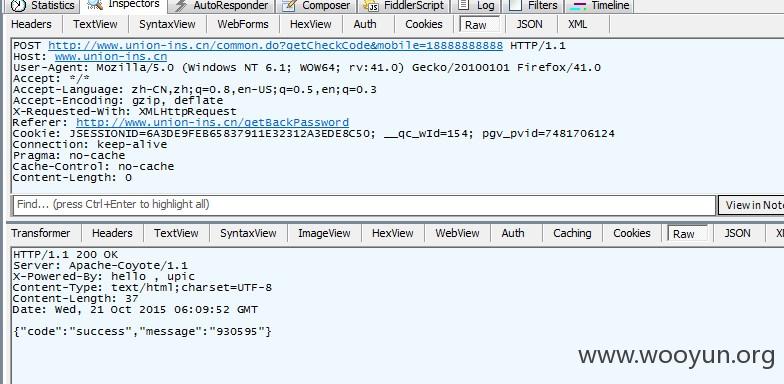Open response Headers tab
784x384 pixels.
point(112,233)
